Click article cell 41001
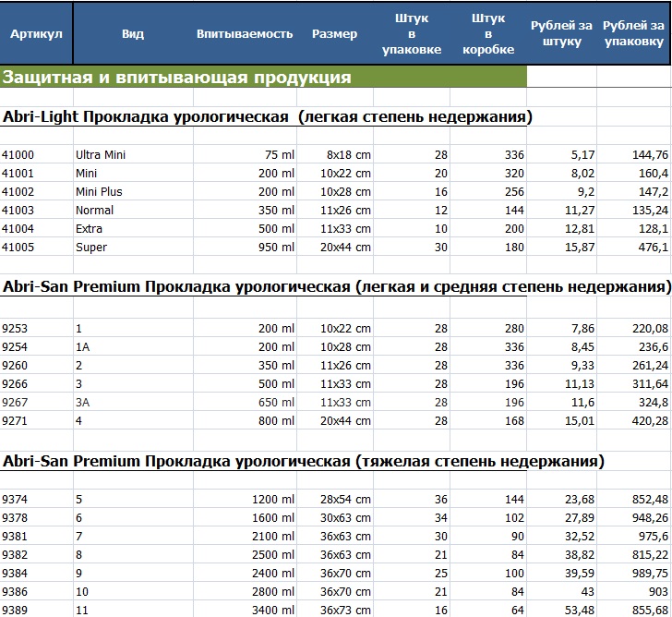The height and width of the screenshot is (617, 672). [x=36, y=174]
